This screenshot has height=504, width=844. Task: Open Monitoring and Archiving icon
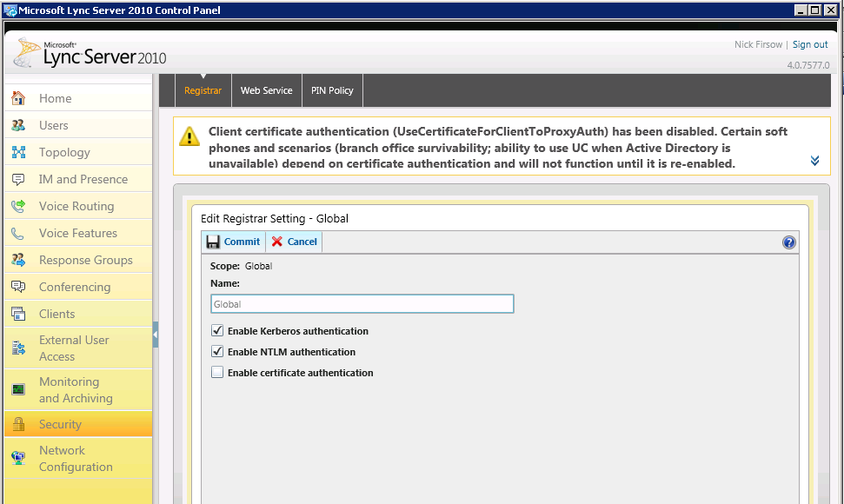(19, 389)
